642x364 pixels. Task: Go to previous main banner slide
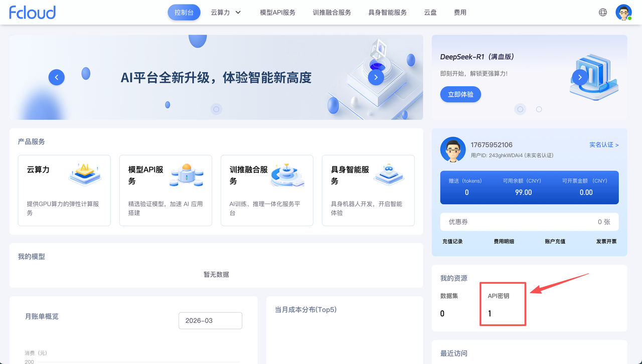(57, 77)
